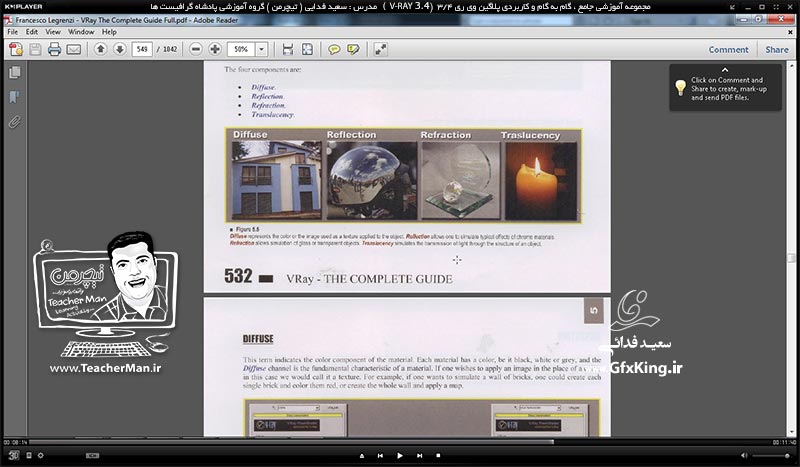Click the page number field showing 549
The width and height of the screenshot is (800, 467).
pyautogui.click(x=142, y=50)
